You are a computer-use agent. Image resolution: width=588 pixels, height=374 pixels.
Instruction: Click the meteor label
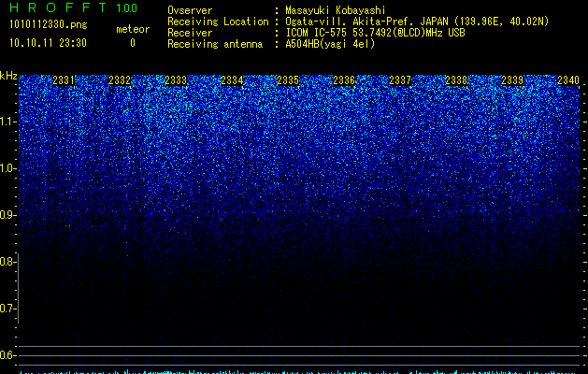(x=133, y=29)
